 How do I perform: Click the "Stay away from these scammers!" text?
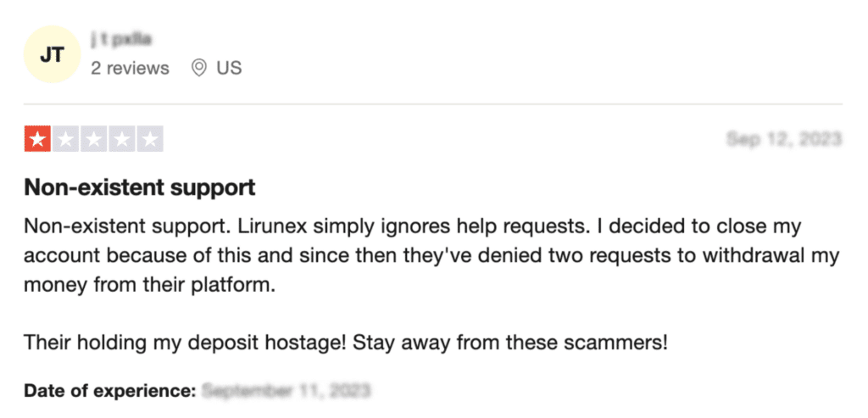pos(510,343)
